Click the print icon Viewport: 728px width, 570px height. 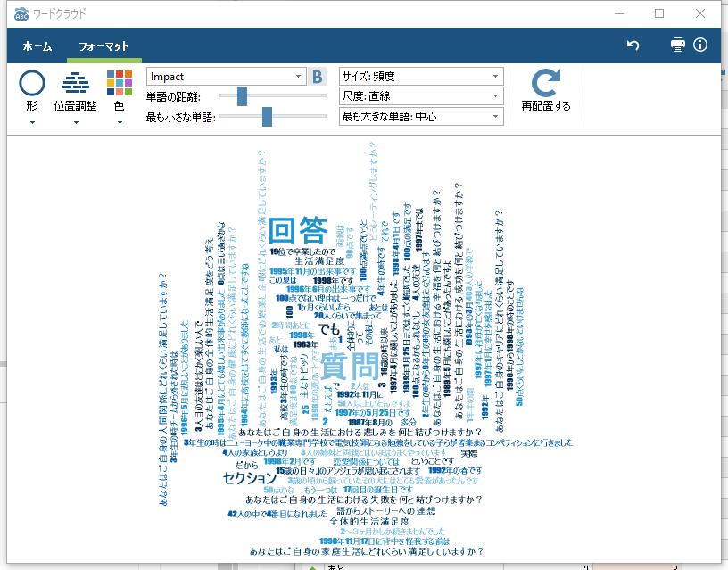(678, 45)
